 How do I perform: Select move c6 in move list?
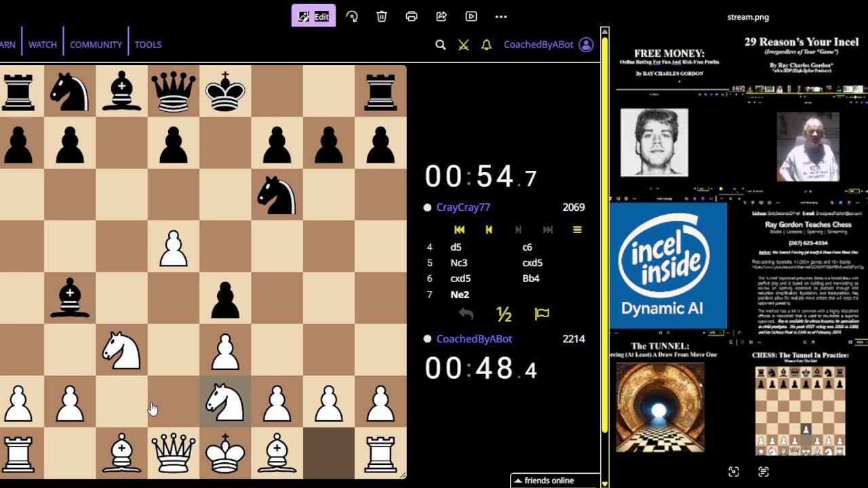(x=527, y=247)
